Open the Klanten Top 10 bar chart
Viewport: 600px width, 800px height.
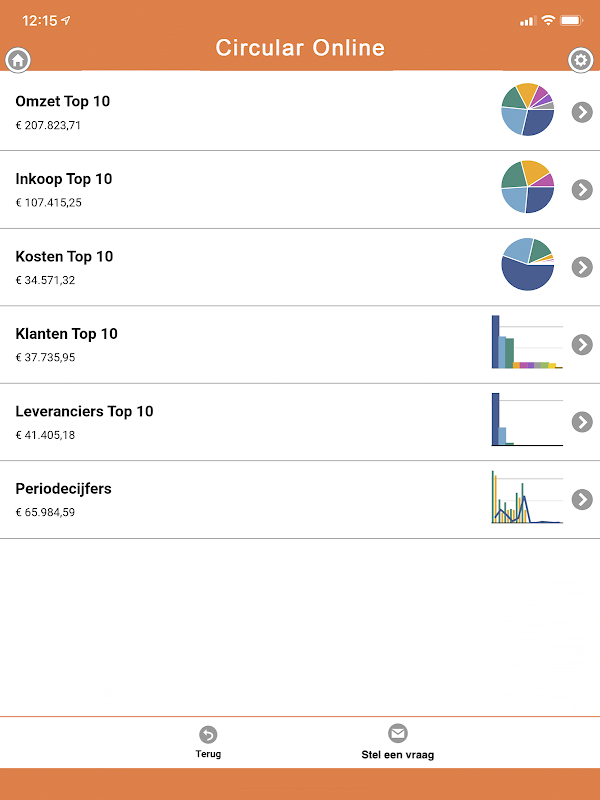click(x=527, y=343)
